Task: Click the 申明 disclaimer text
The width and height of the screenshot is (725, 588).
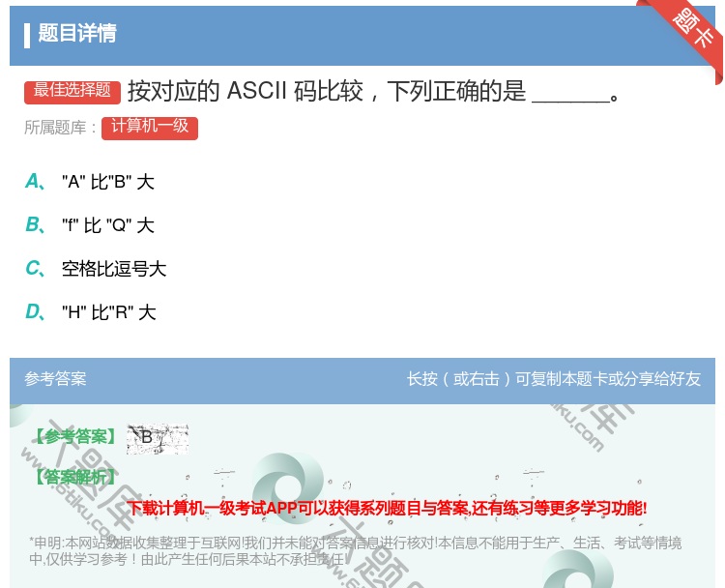Action: (x=355, y=550)
